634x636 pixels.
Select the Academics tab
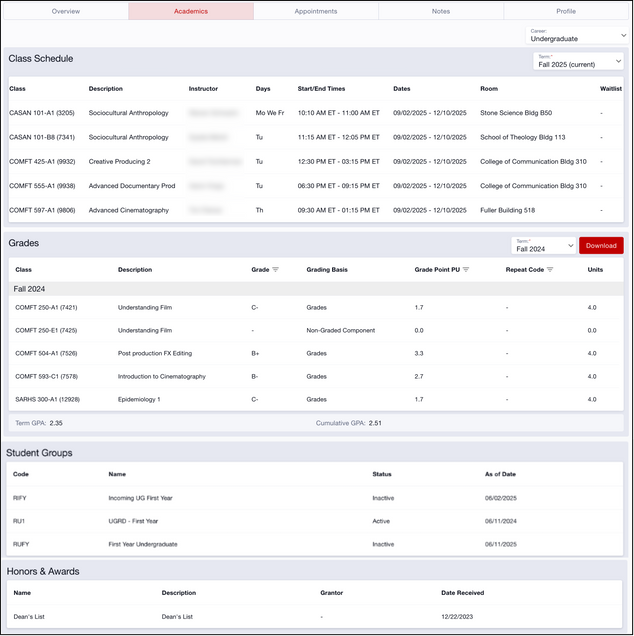[191, 11]
